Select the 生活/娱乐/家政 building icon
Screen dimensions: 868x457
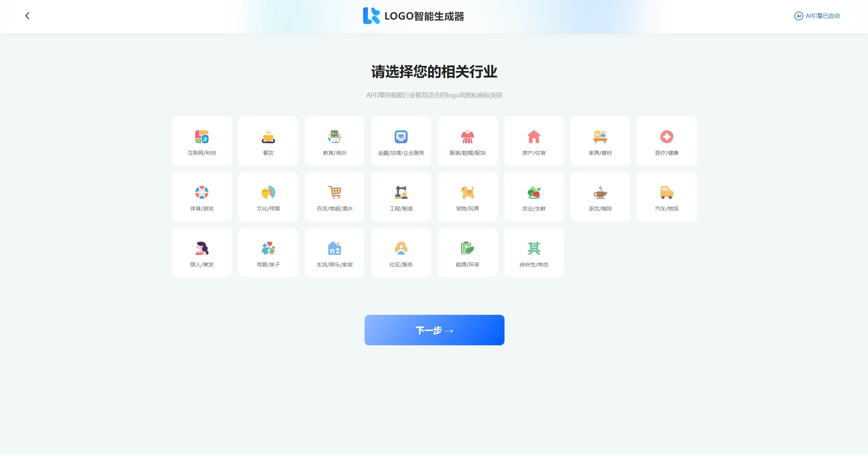334,248
